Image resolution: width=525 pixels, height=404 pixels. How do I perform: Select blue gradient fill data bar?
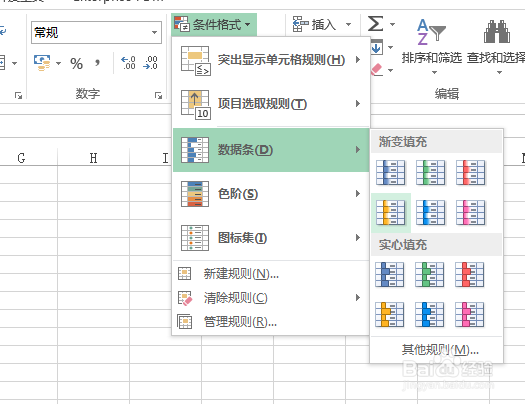390,173
